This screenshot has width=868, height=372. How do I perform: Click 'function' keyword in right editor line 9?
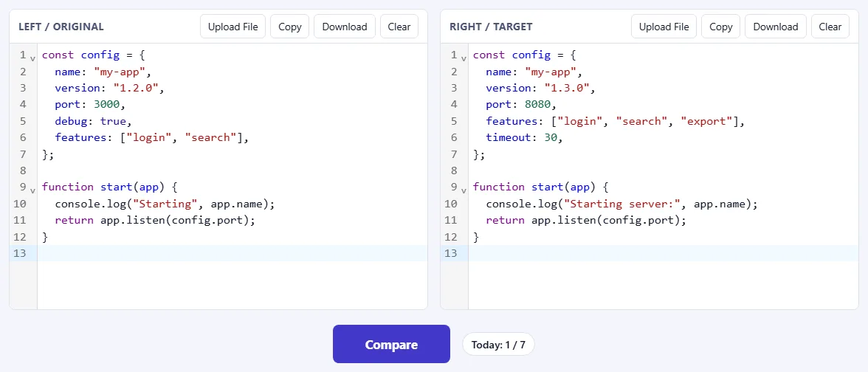(x=499, y=187)
